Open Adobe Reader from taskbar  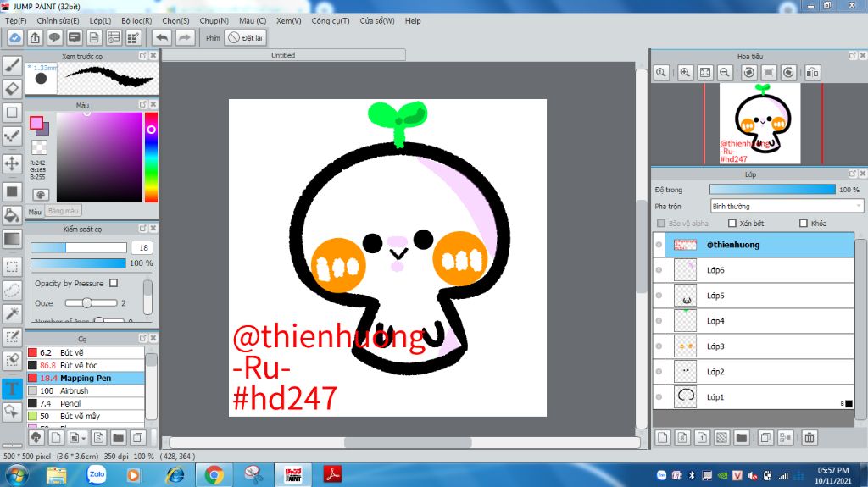tap(332, 475)
